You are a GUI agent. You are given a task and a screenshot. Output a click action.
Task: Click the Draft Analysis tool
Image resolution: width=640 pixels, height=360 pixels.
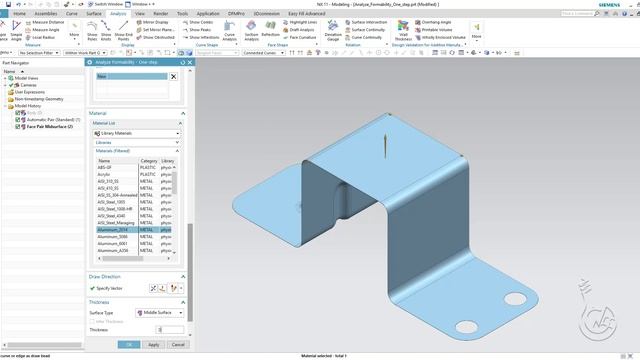tap(298, 30)
